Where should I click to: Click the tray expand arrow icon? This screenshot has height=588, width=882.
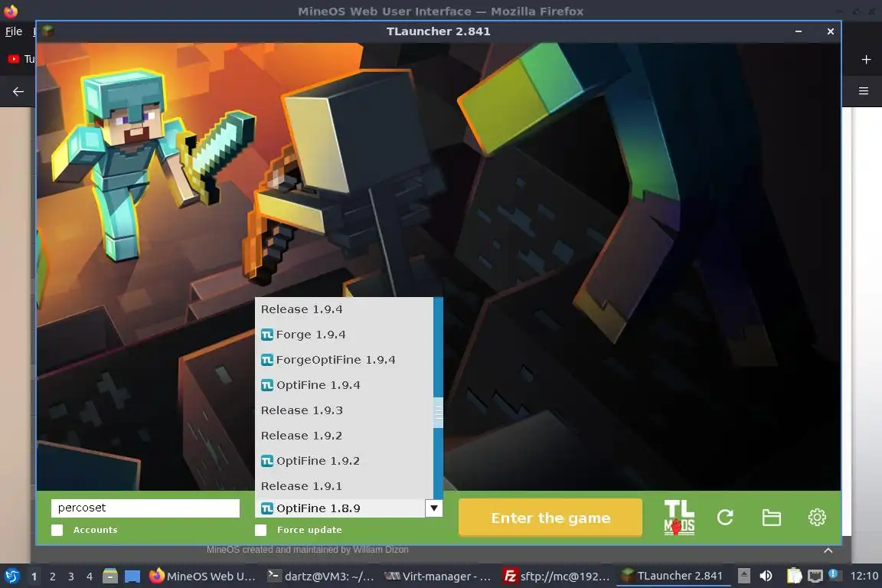coord(743,576)
